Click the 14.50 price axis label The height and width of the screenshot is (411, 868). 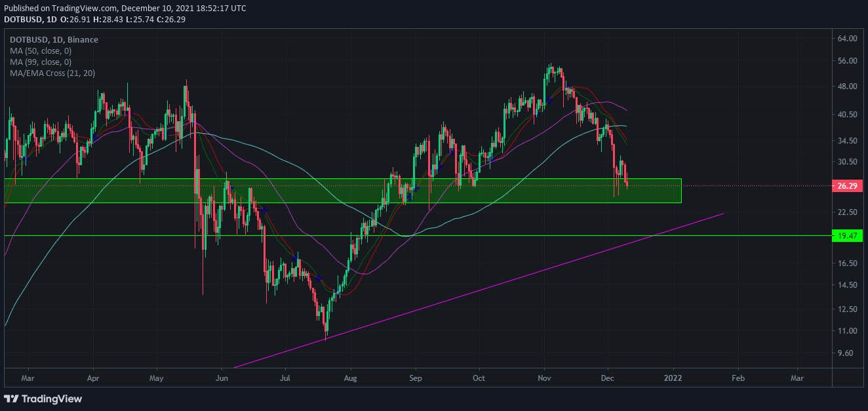(847, 284)
